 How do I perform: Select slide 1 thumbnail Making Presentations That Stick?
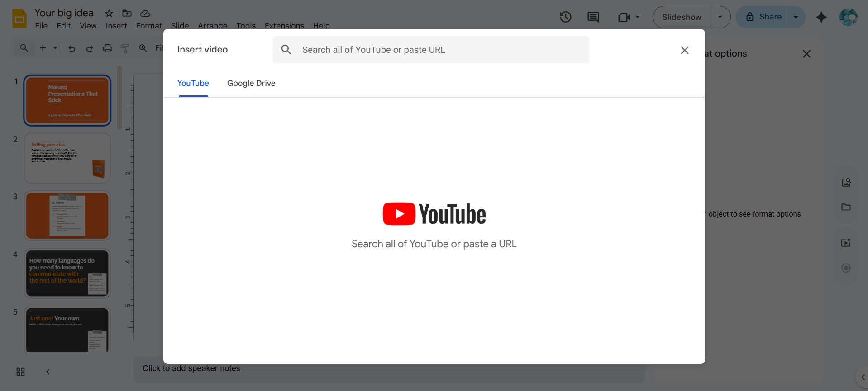pyautogui.click(x=67, y=100)
